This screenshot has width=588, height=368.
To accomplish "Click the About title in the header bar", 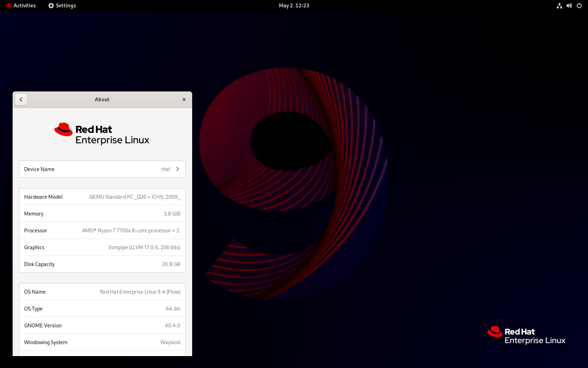I will pos(102,100).
